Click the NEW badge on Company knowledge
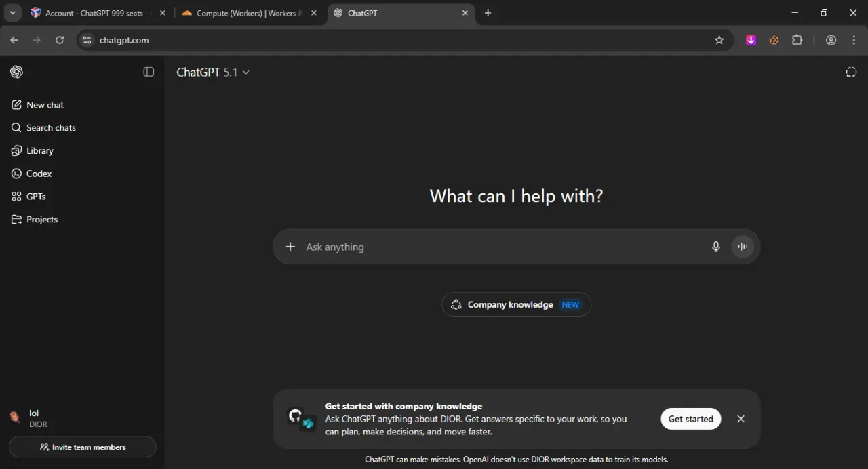Image resolution: width=868 pixels, height=469 pixels. 570,305
